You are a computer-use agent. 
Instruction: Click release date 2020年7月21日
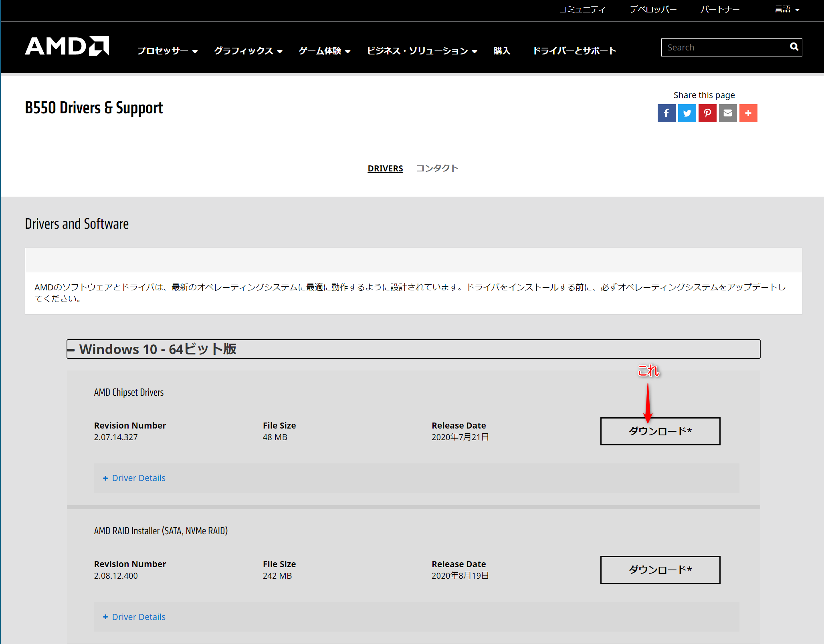pyautogui.click(x=460, y=437)
